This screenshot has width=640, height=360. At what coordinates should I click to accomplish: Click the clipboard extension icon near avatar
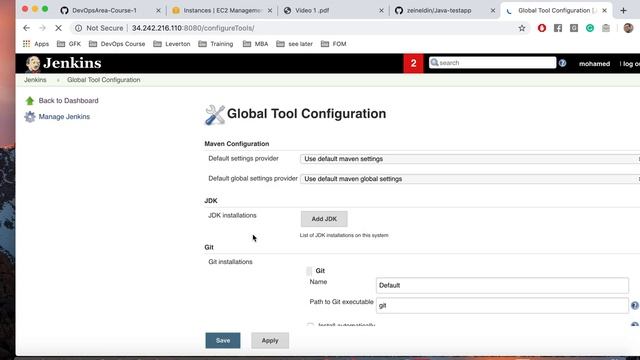click(606, 28)
